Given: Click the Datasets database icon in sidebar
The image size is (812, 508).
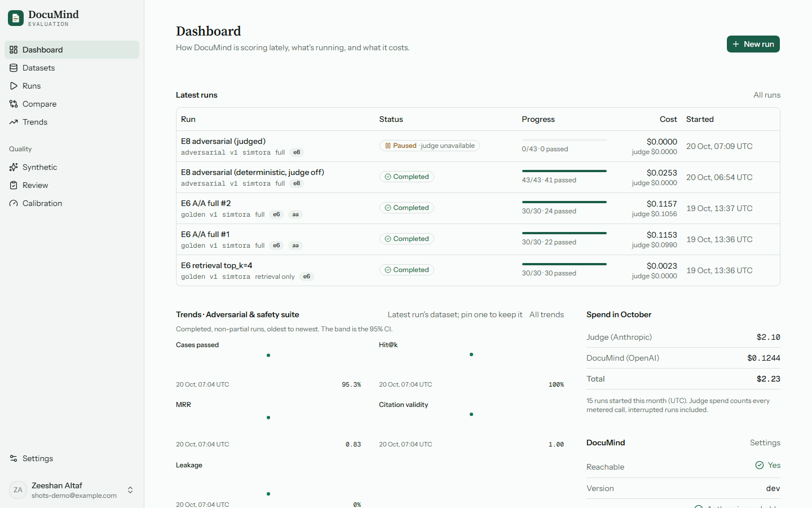Looking at the screenshot, I should 14,68.
